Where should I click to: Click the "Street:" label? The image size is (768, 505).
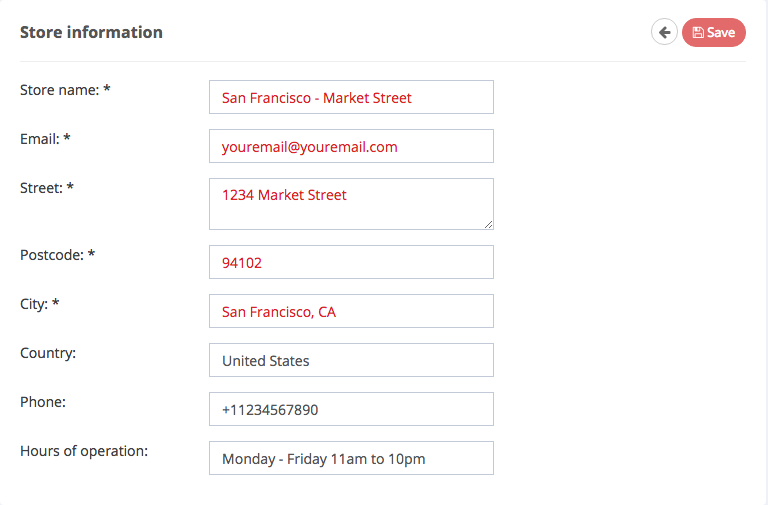coord(47,188)
